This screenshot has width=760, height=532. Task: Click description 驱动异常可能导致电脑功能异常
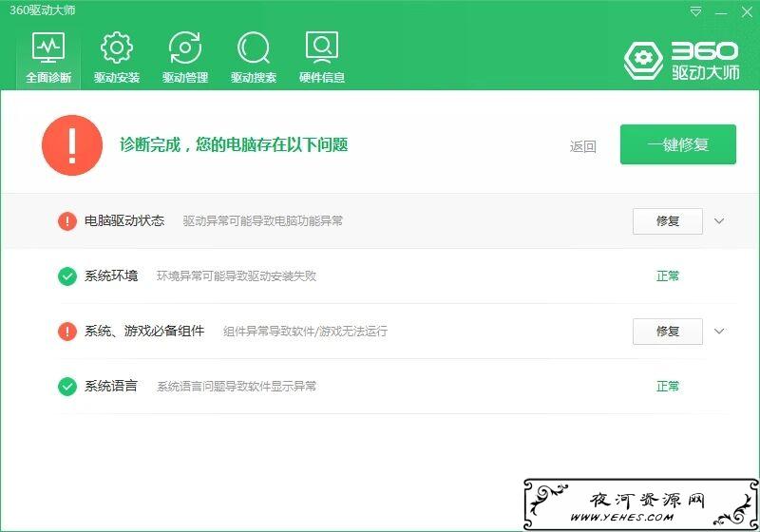coord(263,221)
